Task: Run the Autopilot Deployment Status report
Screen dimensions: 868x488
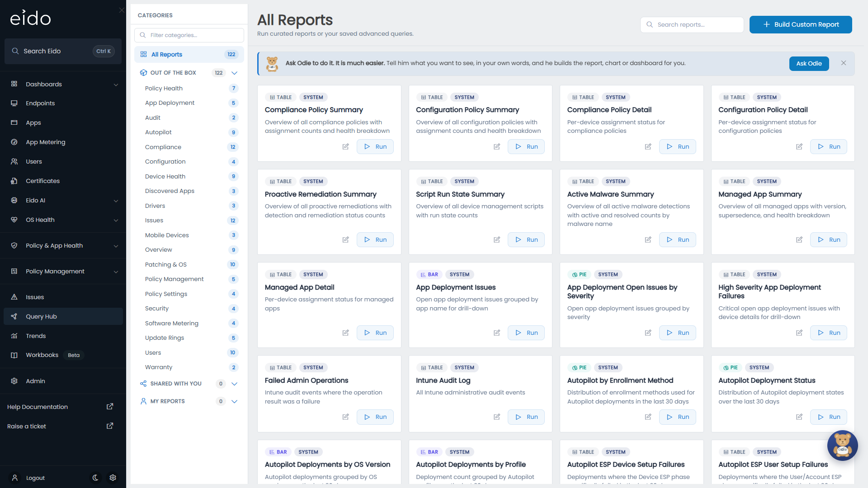Action: 829,417
